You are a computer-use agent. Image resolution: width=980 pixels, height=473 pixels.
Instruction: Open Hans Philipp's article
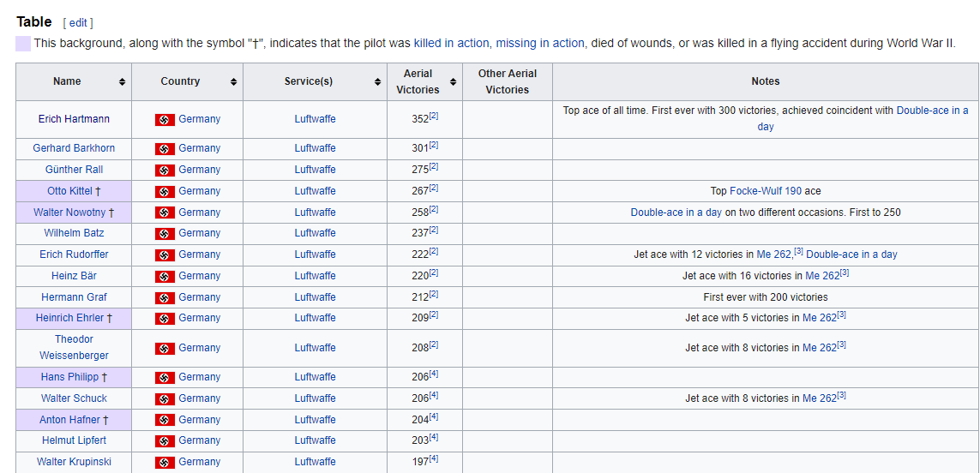tap(70, 377)
